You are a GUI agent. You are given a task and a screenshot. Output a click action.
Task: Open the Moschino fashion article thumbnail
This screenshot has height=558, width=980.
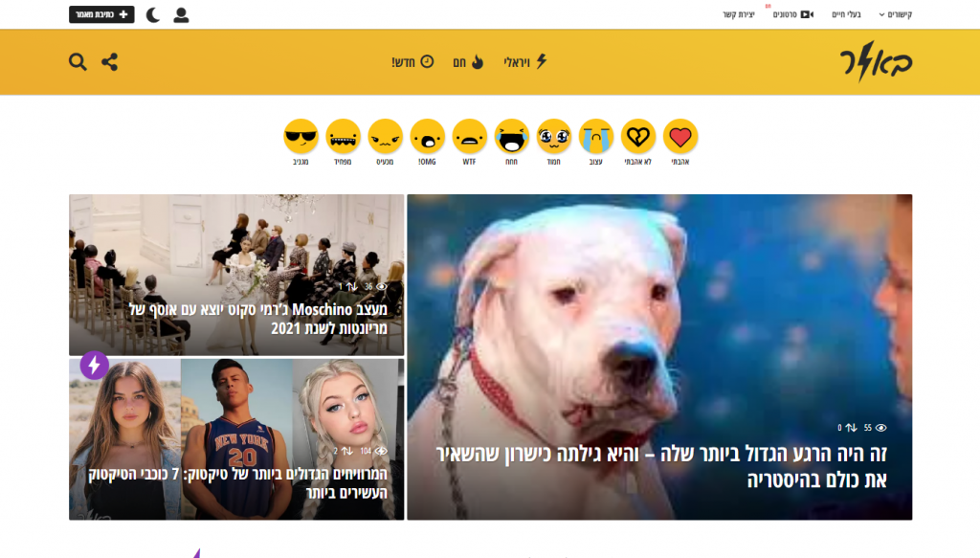(236, 275)
